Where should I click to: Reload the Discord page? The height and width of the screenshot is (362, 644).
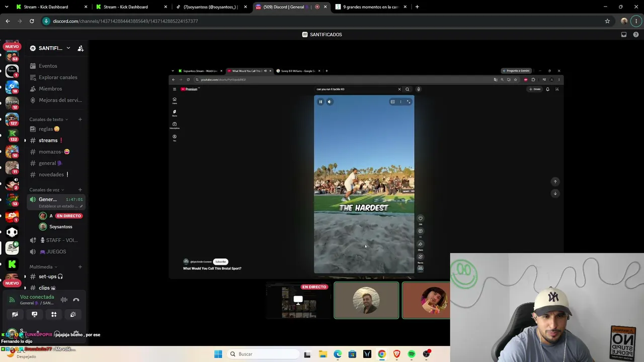pyautogui.click(x=32, y=21)
